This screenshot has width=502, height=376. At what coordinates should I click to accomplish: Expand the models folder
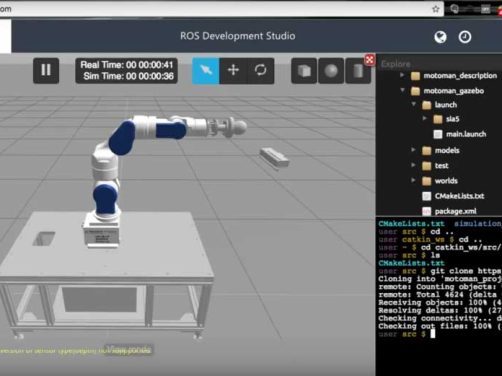tap(413, 150)
